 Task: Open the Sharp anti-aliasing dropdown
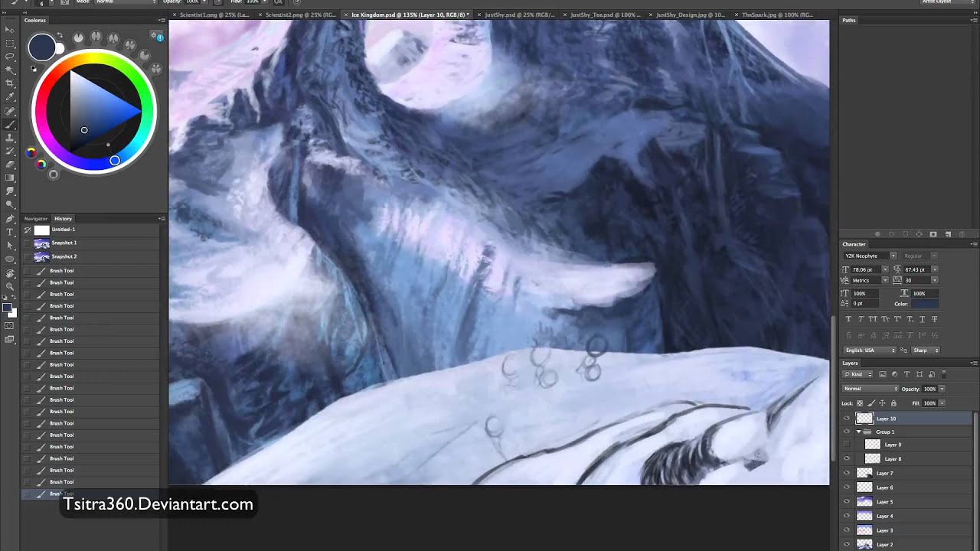926,350
